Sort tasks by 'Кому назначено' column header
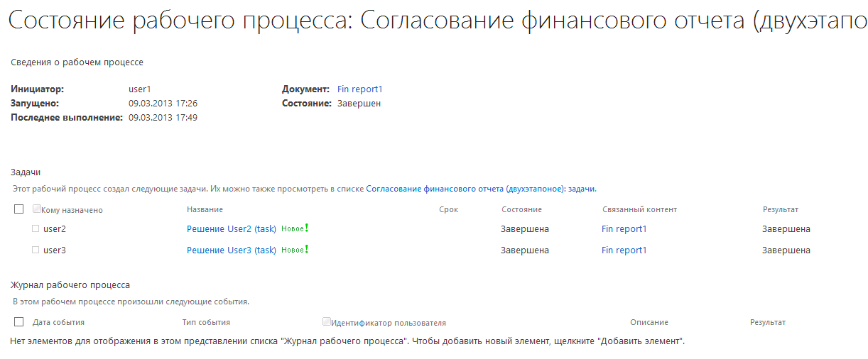This screenshot has width=868, height=359. click(72, 210)
